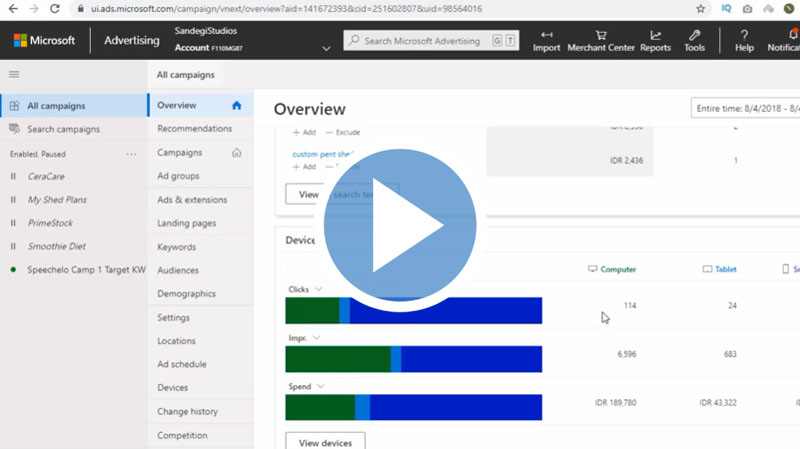The image size is (800, 449).
Task: Click the All campaigns breadcrumb
Action: point(186,74)
